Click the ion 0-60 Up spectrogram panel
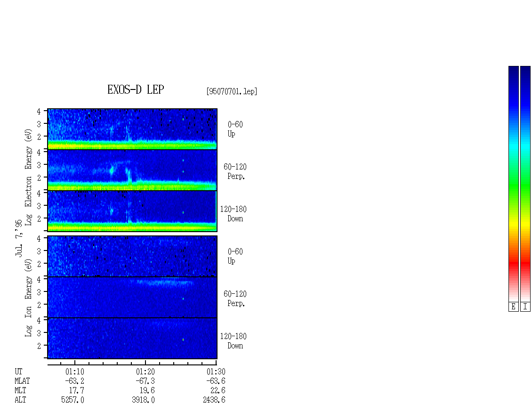 [132, 256]
